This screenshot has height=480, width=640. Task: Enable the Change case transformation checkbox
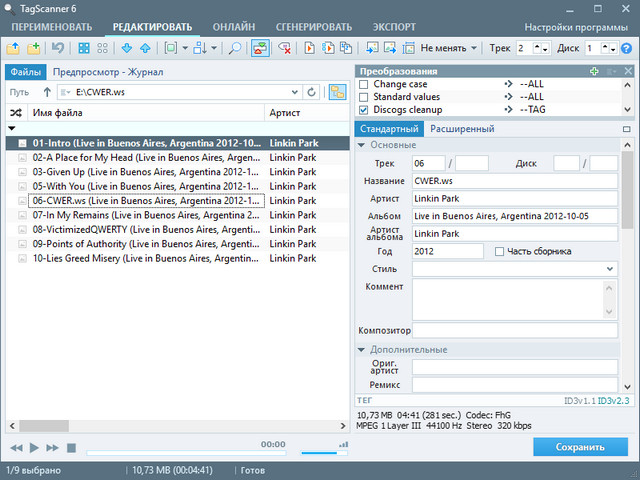pyautogui.click(x=364, y=84)
